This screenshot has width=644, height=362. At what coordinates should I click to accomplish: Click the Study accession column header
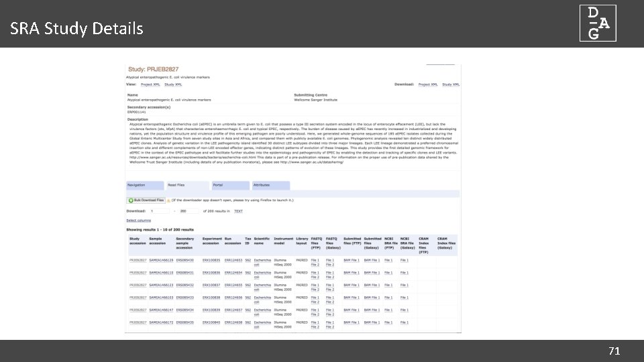pyautogui.click(x=138, y=241)
